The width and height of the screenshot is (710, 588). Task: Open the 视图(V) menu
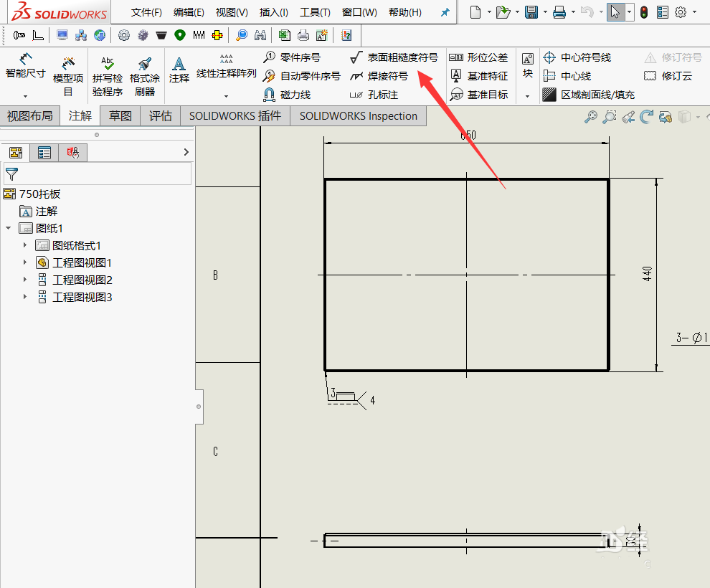(x=232, y=12)
